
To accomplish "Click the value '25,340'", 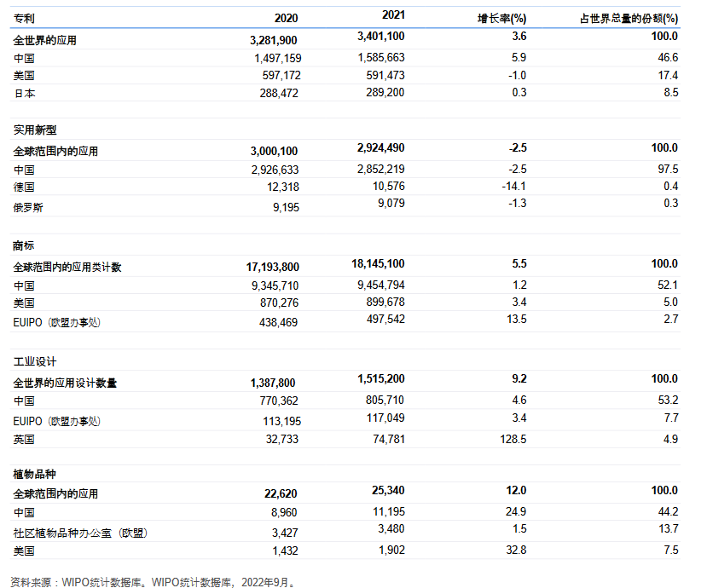I will tap(388, 491).
